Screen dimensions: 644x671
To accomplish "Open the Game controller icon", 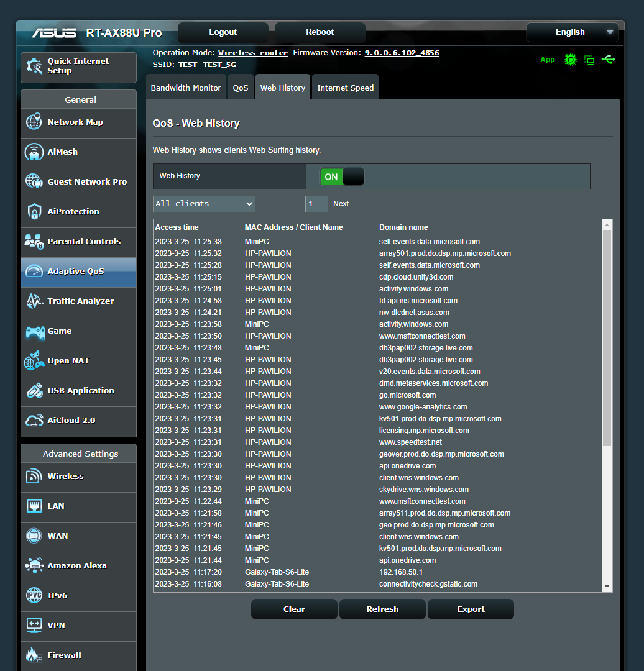I will tap(34, 331).
